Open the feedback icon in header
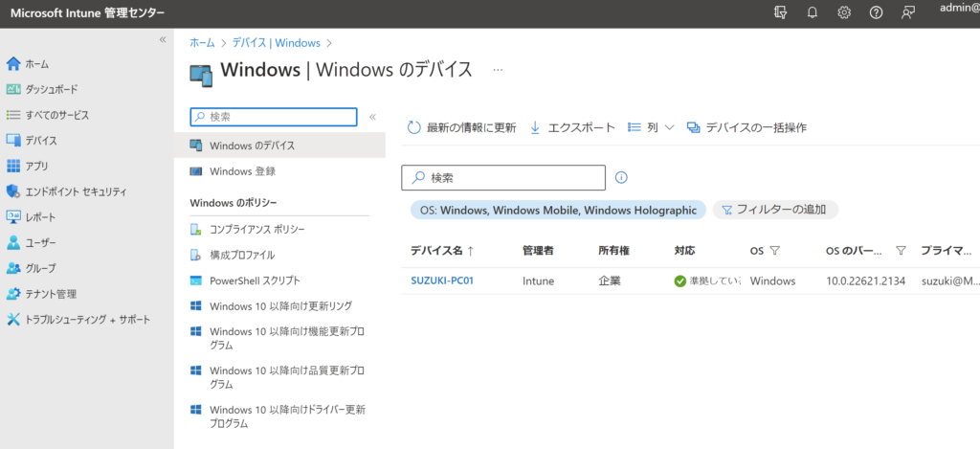 (908, 12)
